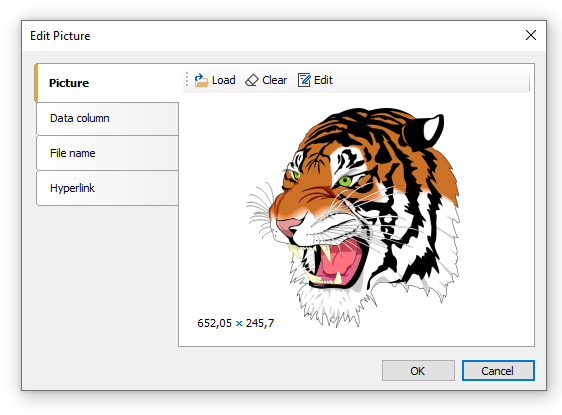Confirm with the OK button

point(418,371)
